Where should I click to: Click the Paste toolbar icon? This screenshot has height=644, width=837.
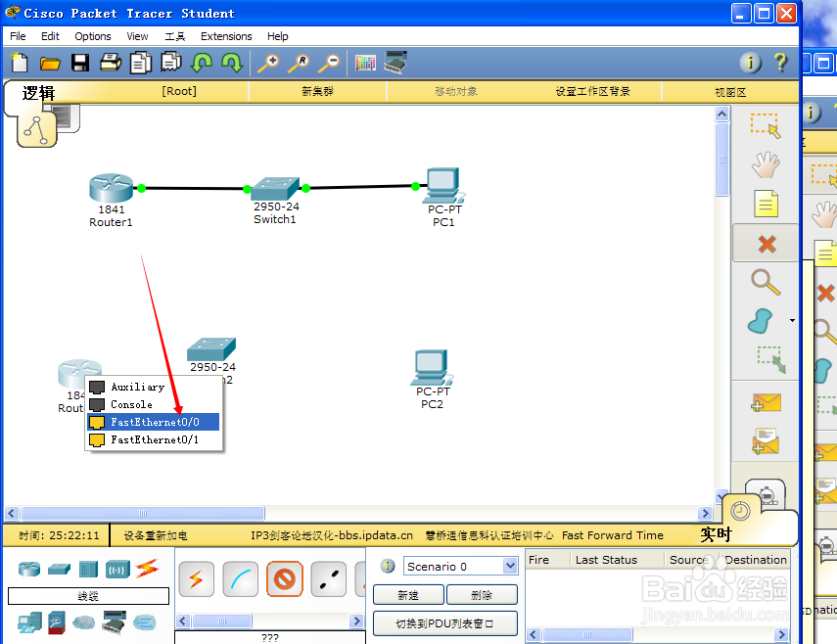[171, 62]
